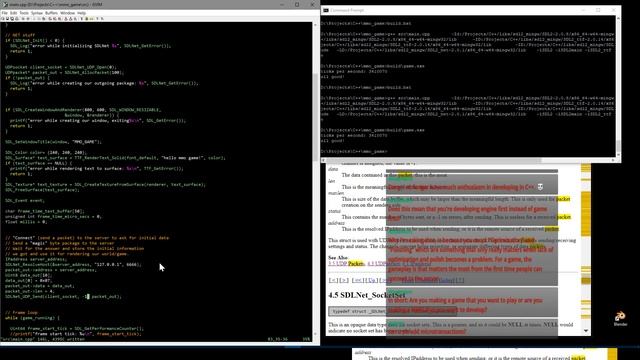This screenshot has height=360, width=640.
Task: Click the Make icon in gVim toolbar
Action: tap(82, 19)
